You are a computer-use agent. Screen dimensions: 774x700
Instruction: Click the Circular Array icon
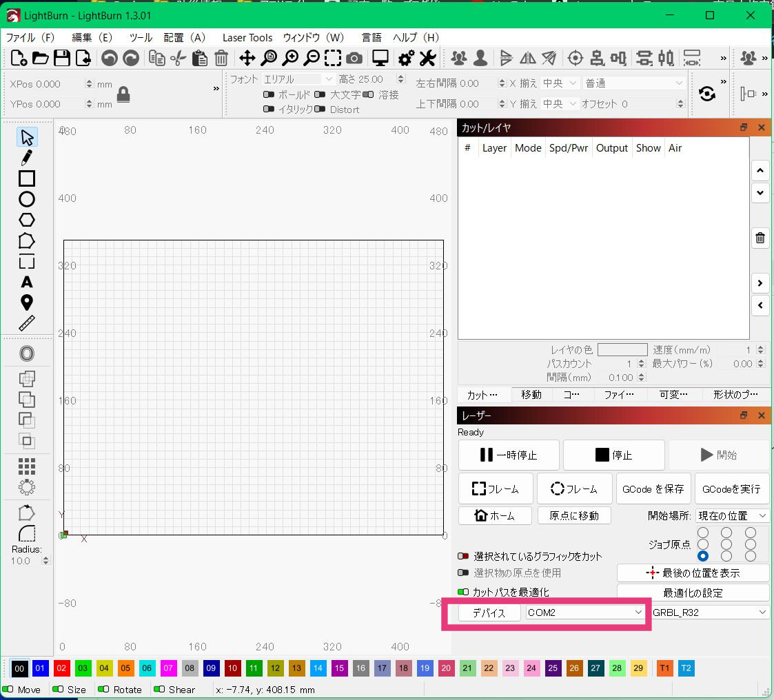coord(27,487)
